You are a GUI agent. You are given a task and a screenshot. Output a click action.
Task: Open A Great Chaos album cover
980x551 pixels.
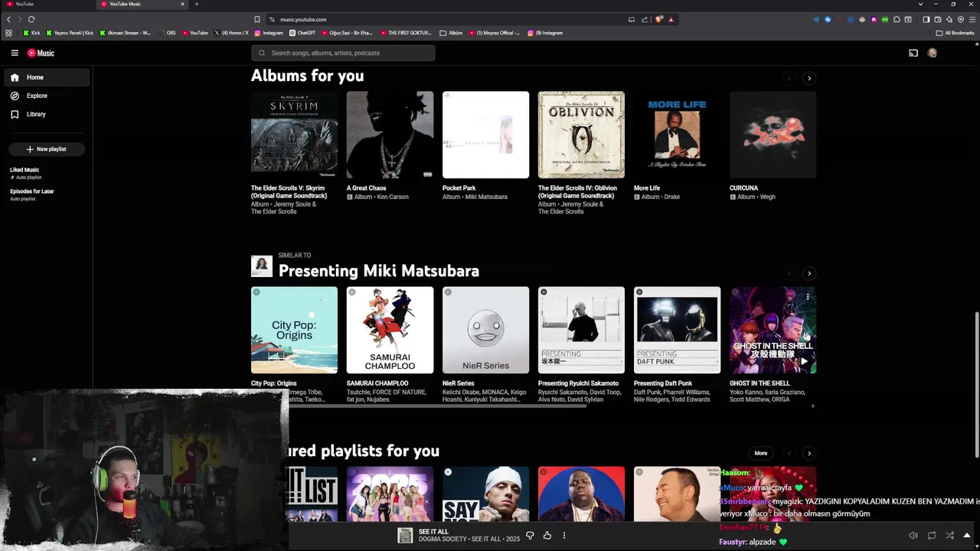coord(390,135)
